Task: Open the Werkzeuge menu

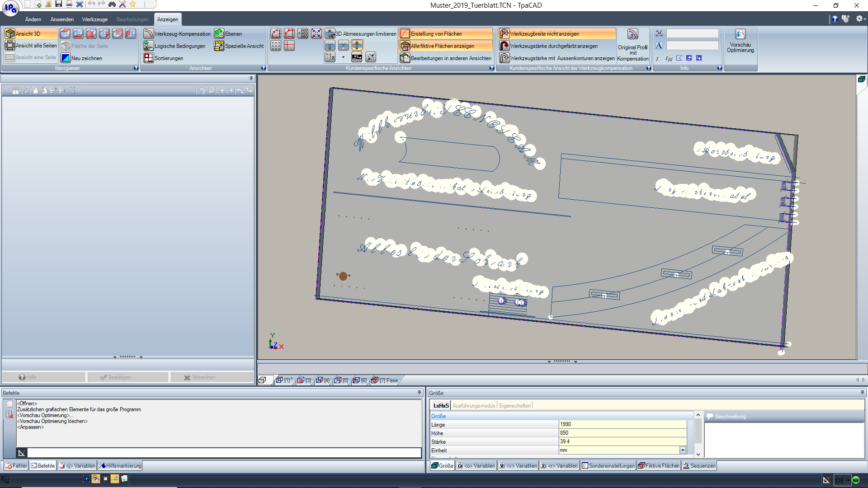Action: tap(94, 19)
